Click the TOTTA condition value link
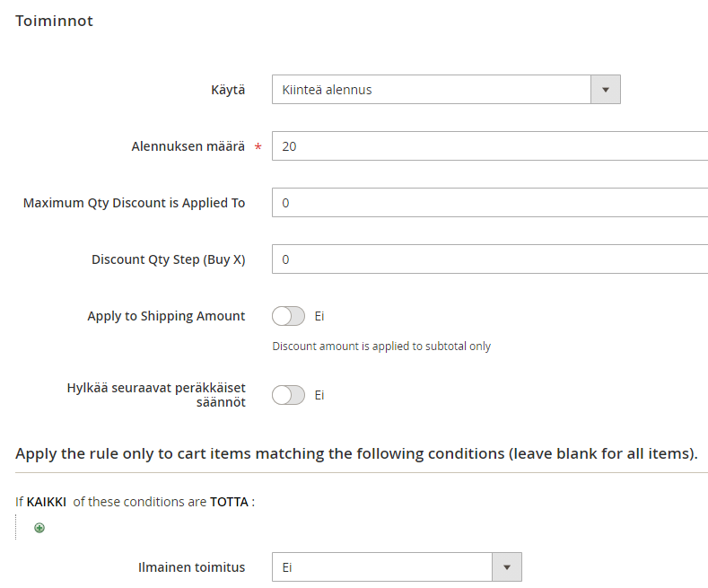 pos(230,502)
